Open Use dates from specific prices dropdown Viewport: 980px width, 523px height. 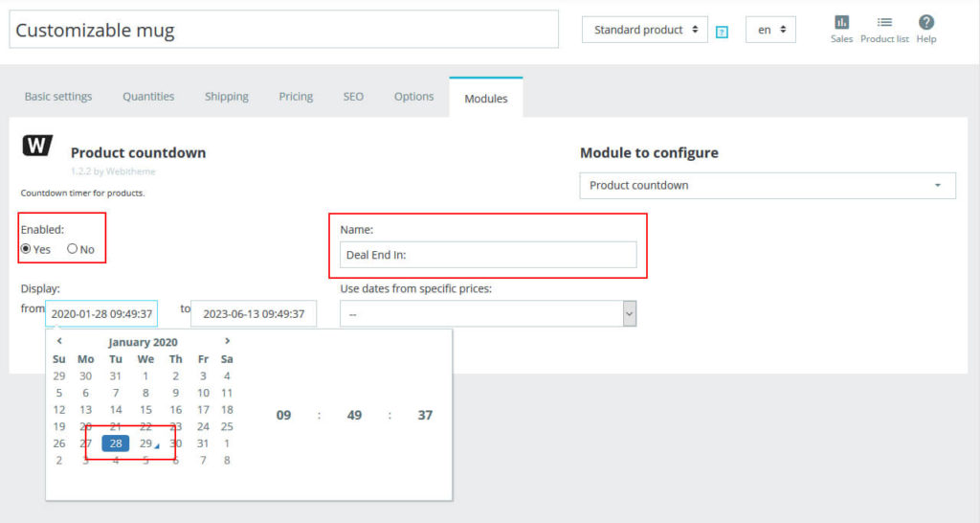[487, 314]
